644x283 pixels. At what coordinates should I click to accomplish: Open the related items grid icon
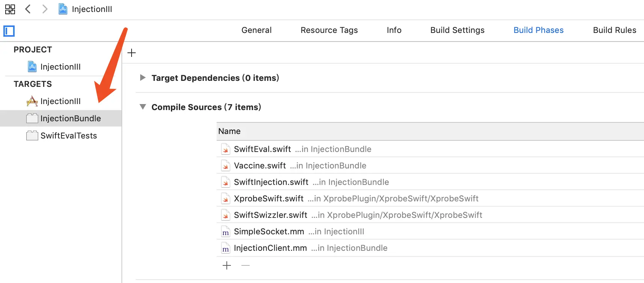pyautogui.click(x=10, y=9)
